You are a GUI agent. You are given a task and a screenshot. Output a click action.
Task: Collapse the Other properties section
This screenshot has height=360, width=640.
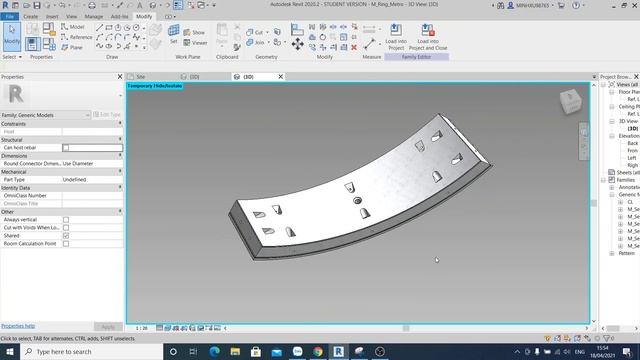pos(120,211)
